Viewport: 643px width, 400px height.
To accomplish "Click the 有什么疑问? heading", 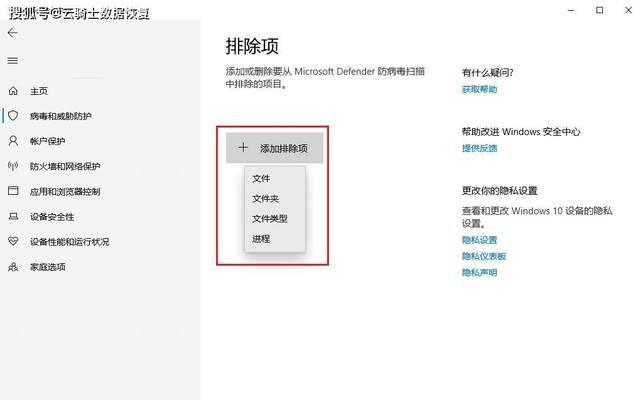I will 487,73.
